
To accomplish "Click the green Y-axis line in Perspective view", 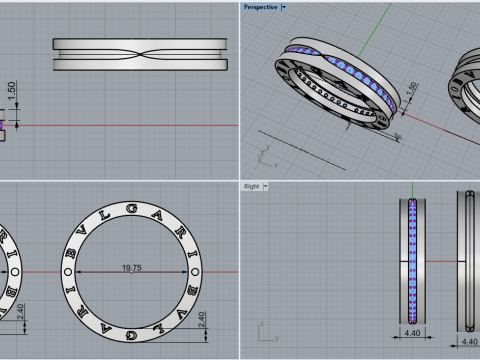I will 375,29.
